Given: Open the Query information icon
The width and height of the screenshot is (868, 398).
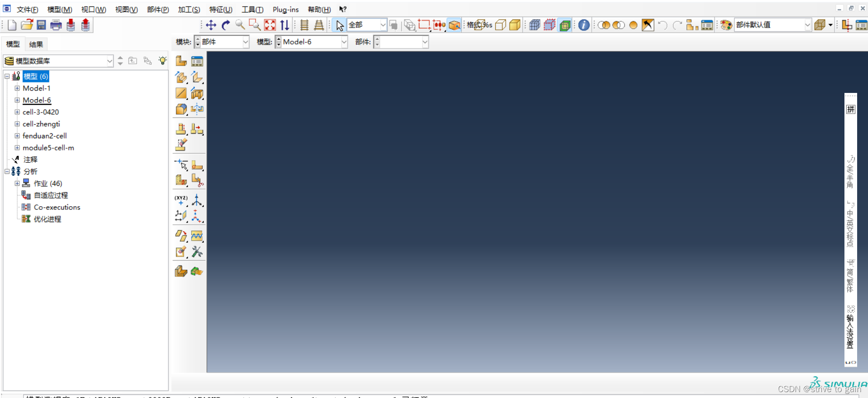Looking at the screenshot, I should (x=584, y=25).
